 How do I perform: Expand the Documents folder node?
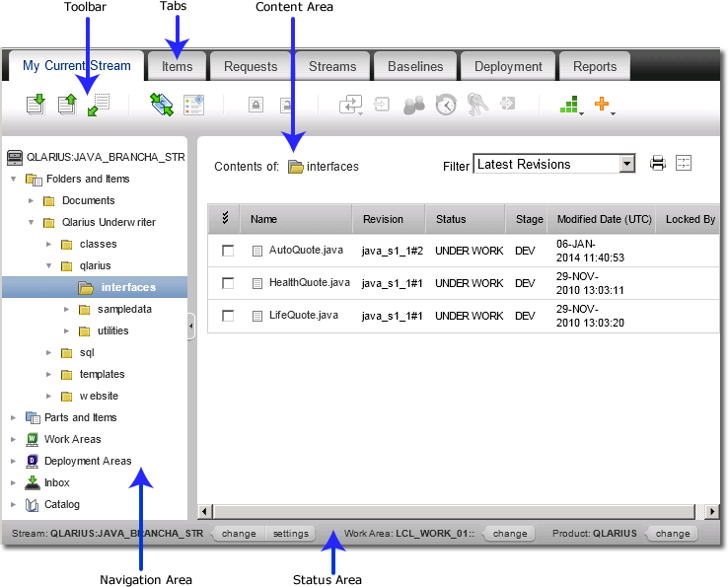click(31, 200)
